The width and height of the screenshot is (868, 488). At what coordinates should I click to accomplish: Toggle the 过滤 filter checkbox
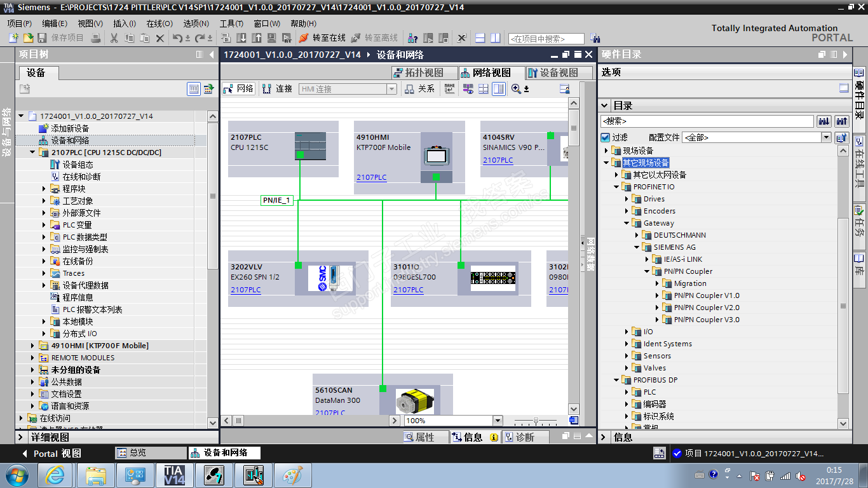[x=606, y=137]
